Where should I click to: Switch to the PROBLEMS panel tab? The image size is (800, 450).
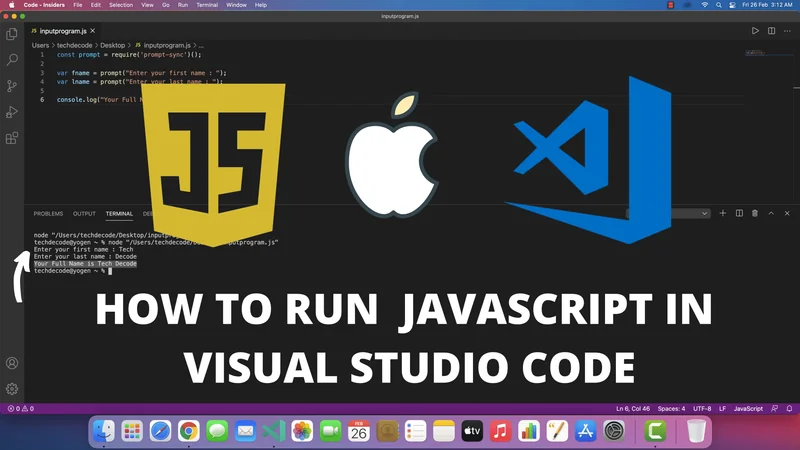pos(48,213)
